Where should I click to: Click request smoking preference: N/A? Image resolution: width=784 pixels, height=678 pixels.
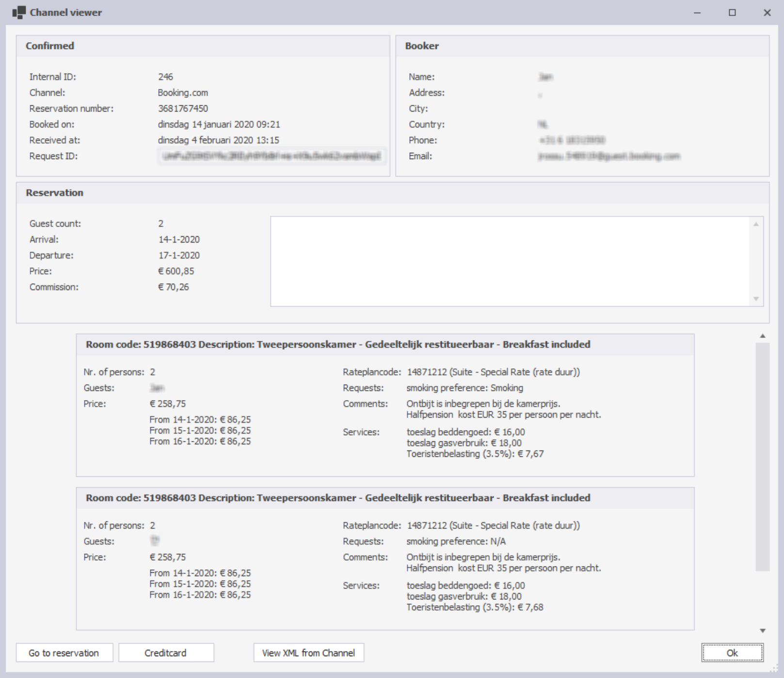(456, 541)
